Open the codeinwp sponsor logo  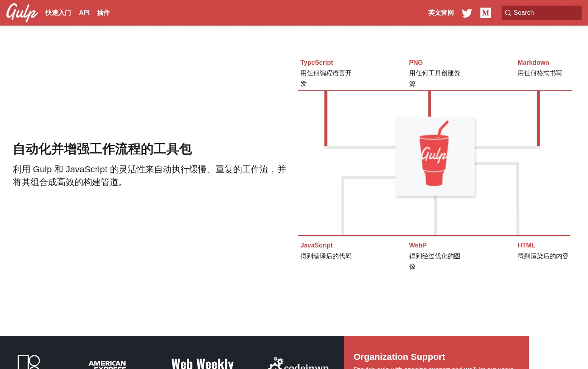coord(298,363)
